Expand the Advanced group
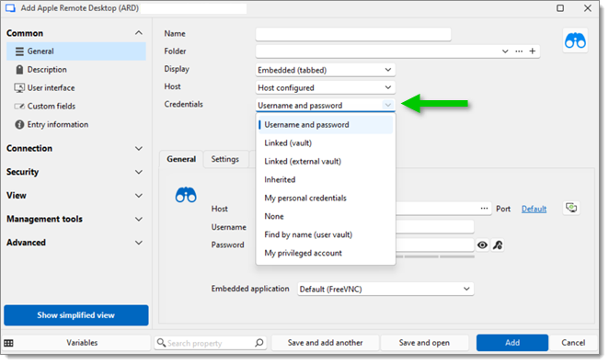The width and height of the screenshot is (609, 364). [139, 243]
